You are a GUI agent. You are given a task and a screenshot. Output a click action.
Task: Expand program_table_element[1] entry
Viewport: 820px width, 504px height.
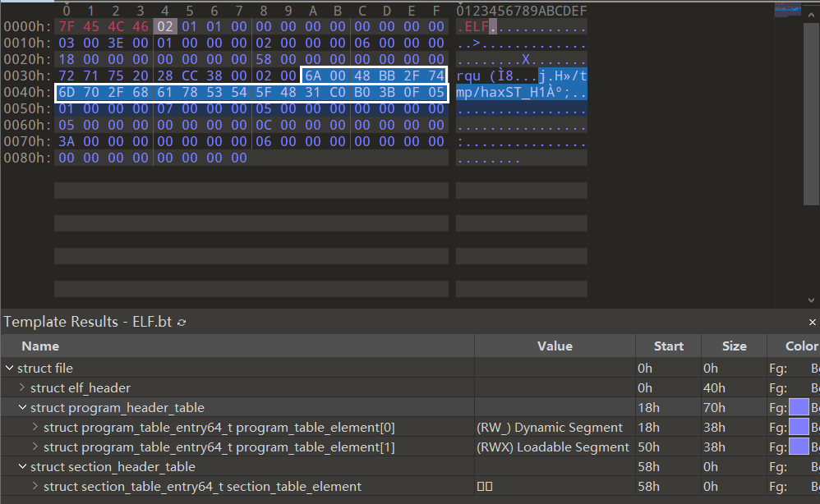click(35, 447)
